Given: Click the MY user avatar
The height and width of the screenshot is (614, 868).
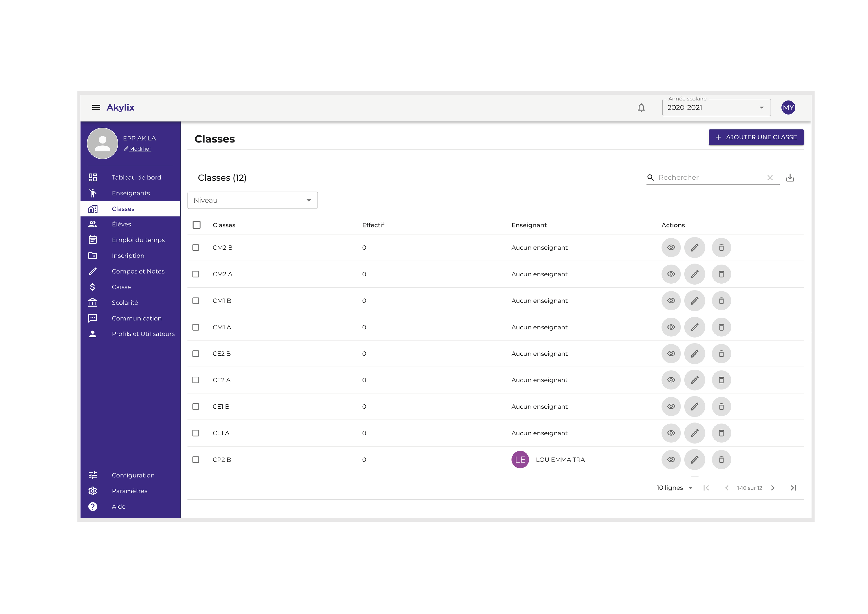Looking at the screenshot, I should tap(788, 108).
